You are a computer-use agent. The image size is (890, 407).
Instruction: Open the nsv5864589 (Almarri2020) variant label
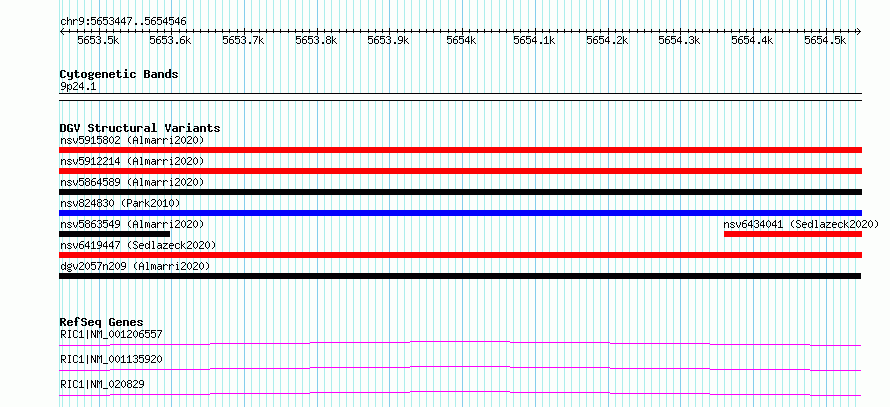pos(132,182)
